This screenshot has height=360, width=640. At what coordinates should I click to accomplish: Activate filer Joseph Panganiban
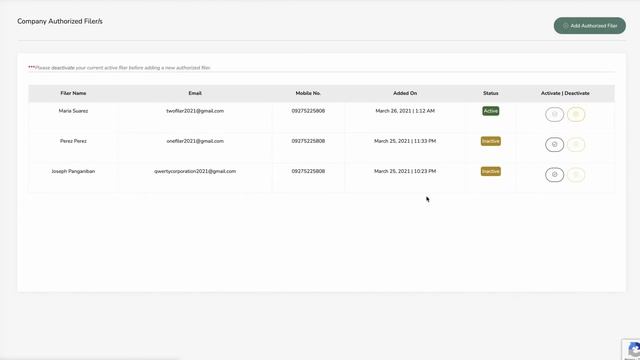pyautogui.click(x=554, y=175)
